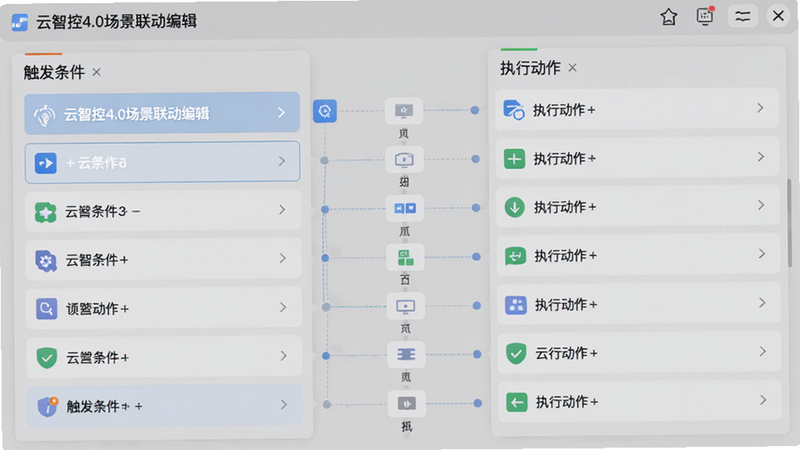Click the blue app logo in the title bar

(19, 22)
